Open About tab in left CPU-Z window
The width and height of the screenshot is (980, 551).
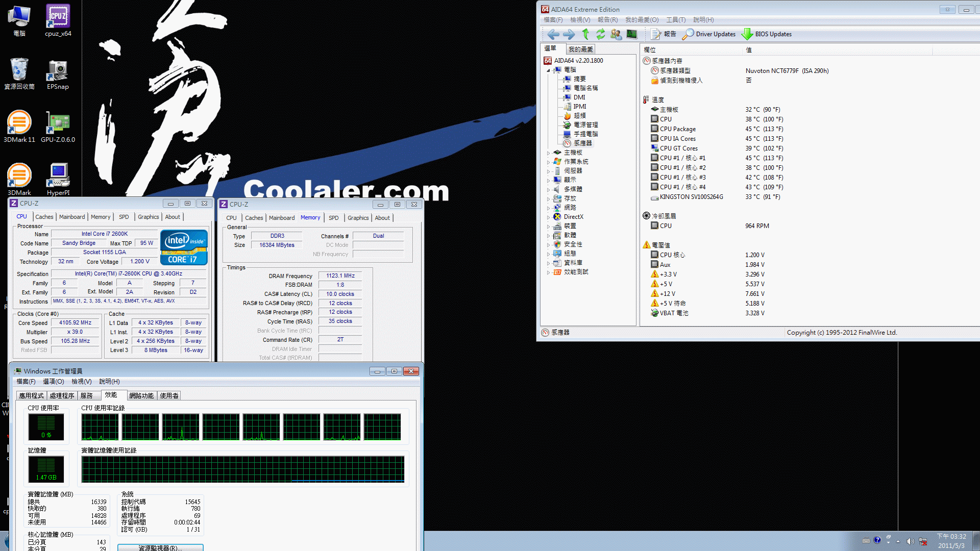click(173, 217)
